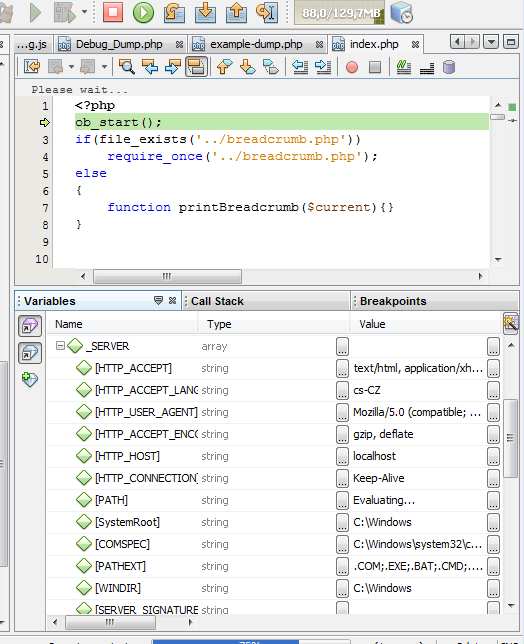Open value editor for HTTP_USER_AGENT row

pos(493,412)
